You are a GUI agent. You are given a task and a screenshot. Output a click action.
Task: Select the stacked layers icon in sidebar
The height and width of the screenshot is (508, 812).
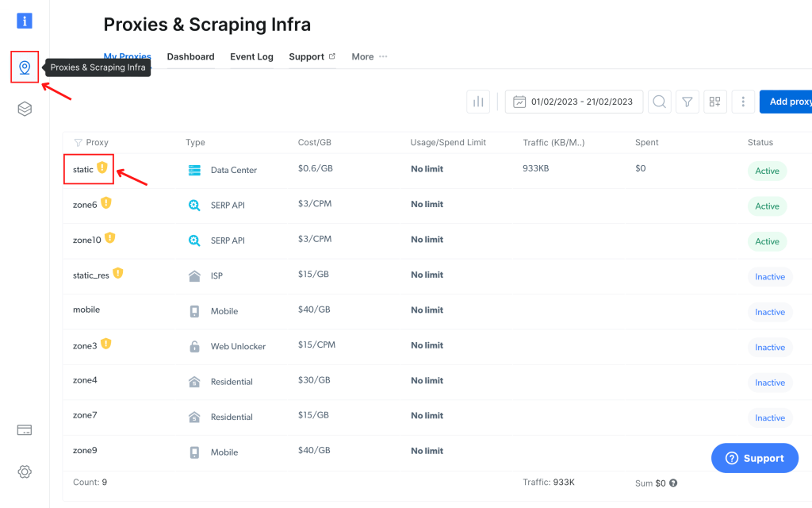[x=24, y=109]
